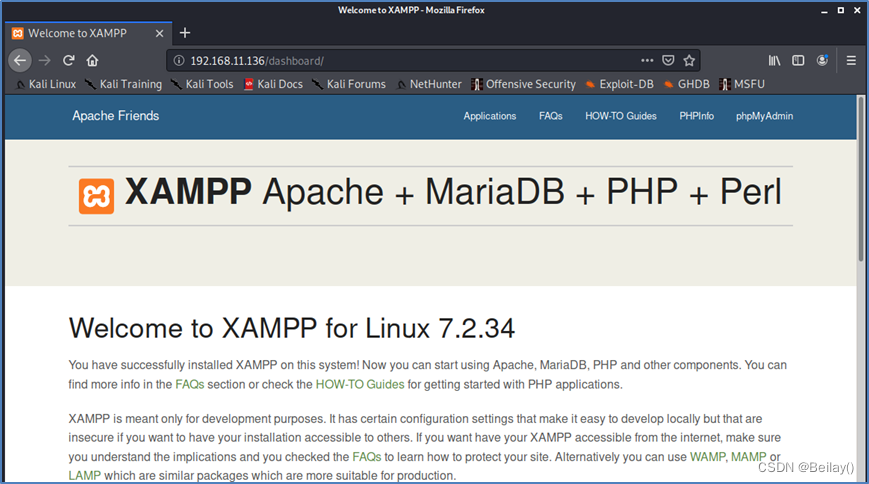Bookmark this page with the star

(689, 60)
